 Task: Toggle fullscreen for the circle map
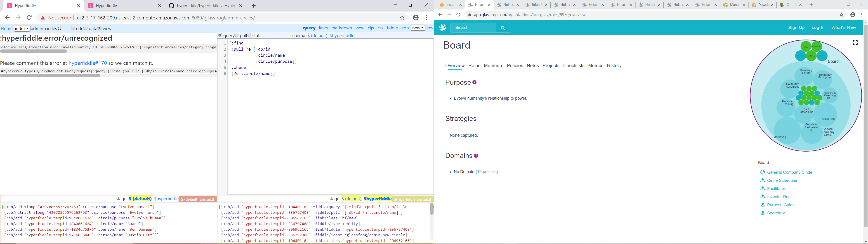855,42
